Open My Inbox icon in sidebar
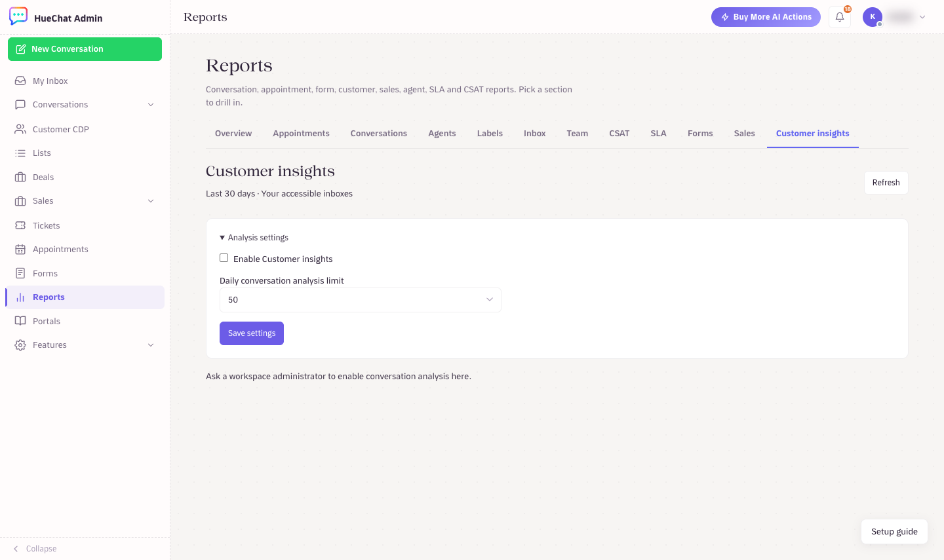 [x=20, y=81]
